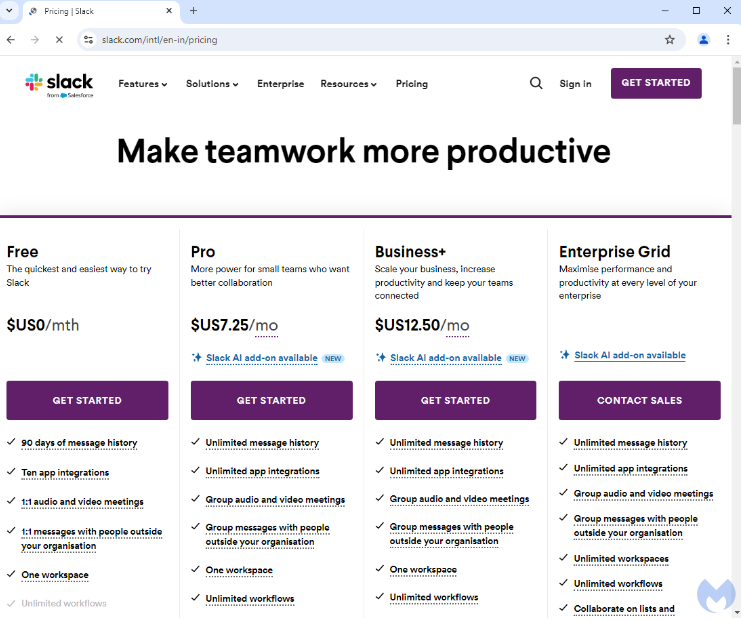Go back with the browser back arrow
This screenshot has height=620, width=741.
click(x=11, y=40)
